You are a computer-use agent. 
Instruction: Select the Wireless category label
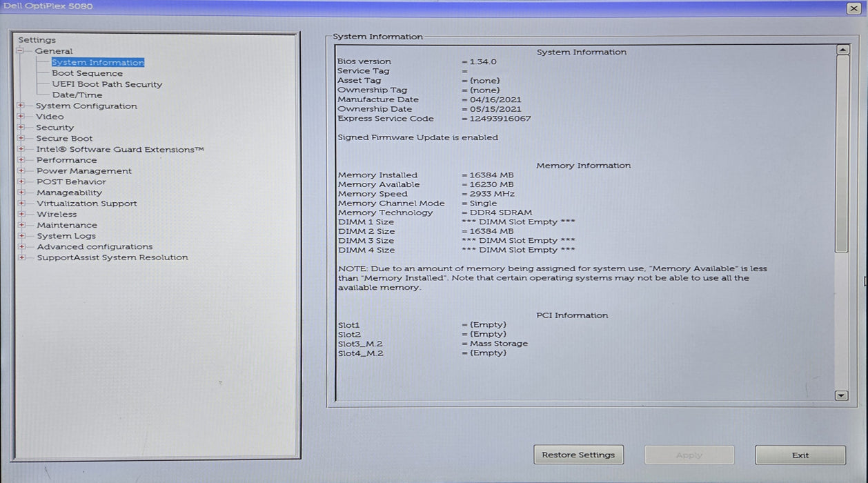coord(57,214)
